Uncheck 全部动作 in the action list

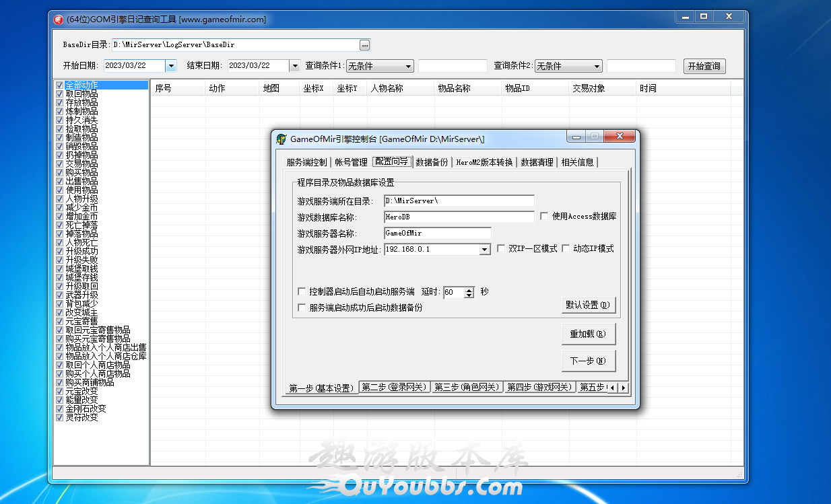point(60,85)
